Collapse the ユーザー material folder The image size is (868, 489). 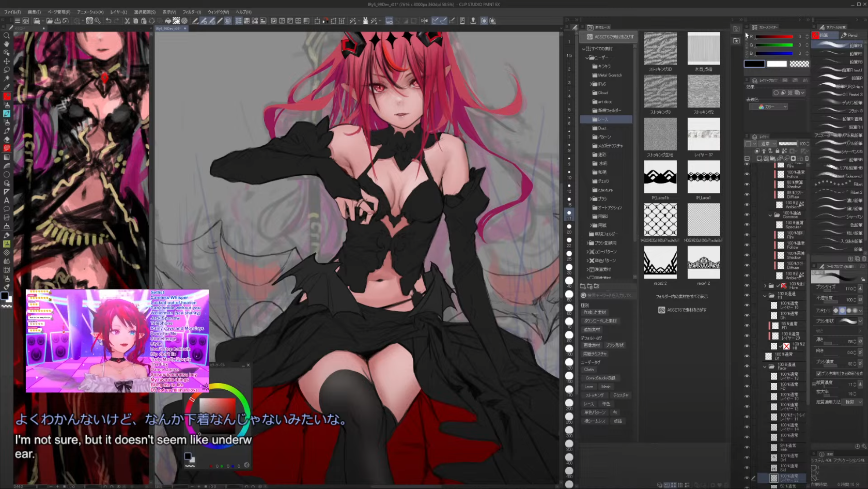coord(587,57)
